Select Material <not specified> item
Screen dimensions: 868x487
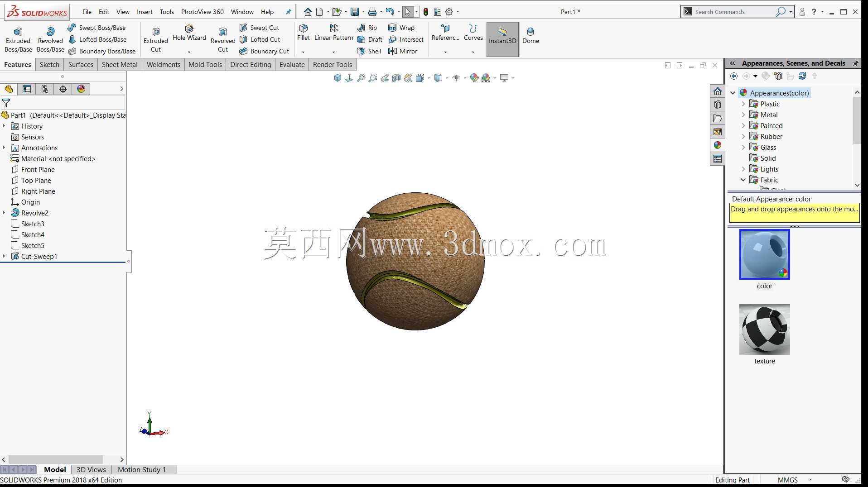[58, 158]
